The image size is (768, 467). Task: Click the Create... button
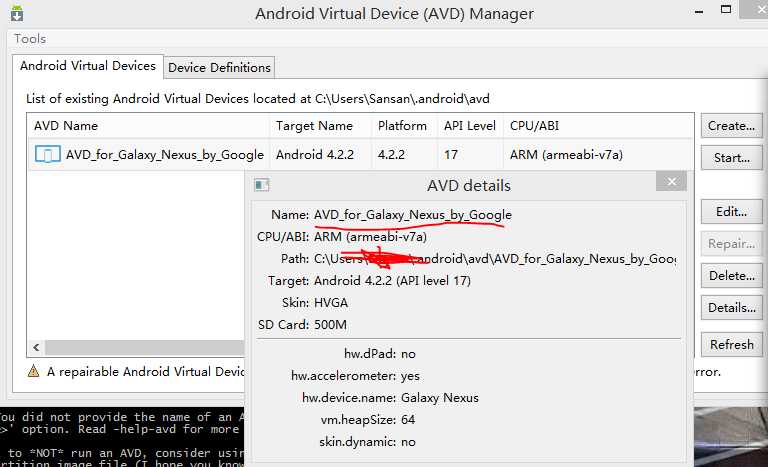pyautogui.click(x=731, y=126)
